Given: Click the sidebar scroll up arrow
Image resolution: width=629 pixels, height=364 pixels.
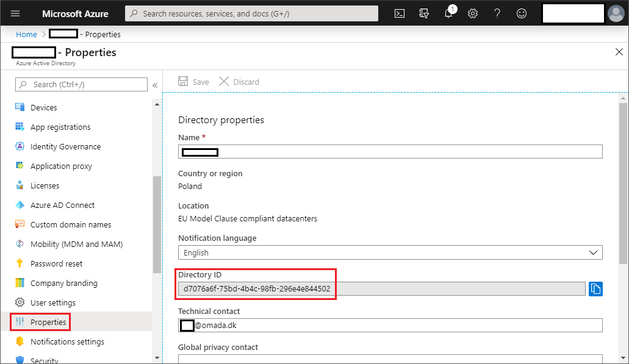Looking at the screenshot, I should pos(157,104).
